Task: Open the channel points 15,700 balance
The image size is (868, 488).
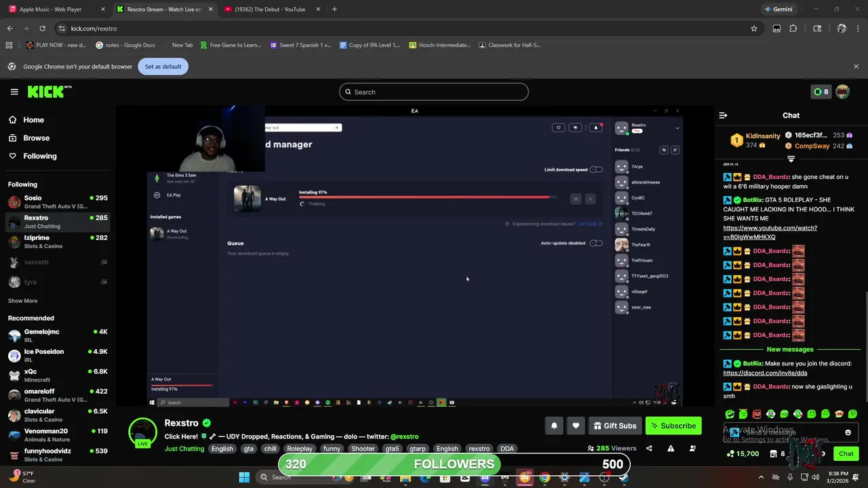Action: tap(743, 454)
